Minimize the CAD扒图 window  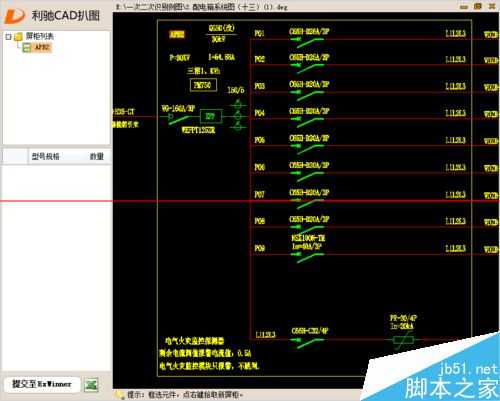(x=463, y=7)
